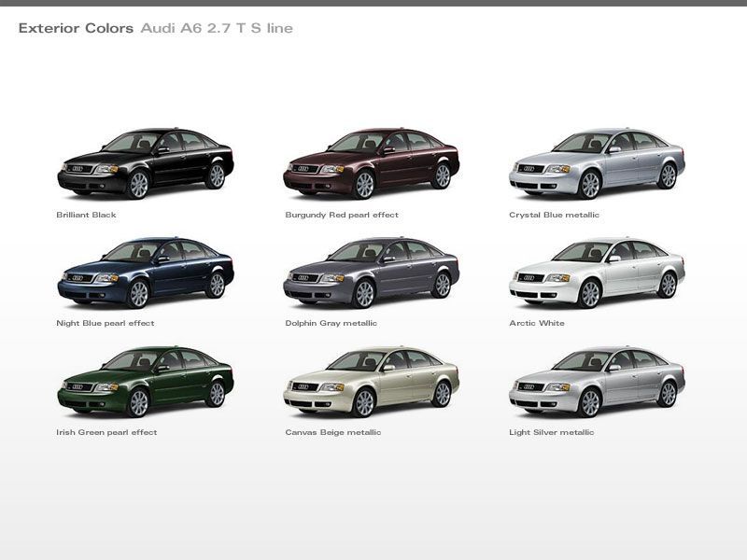Click the Audi A6 2.7 T S line title
The image size is (747, 560).
point(217,29)
